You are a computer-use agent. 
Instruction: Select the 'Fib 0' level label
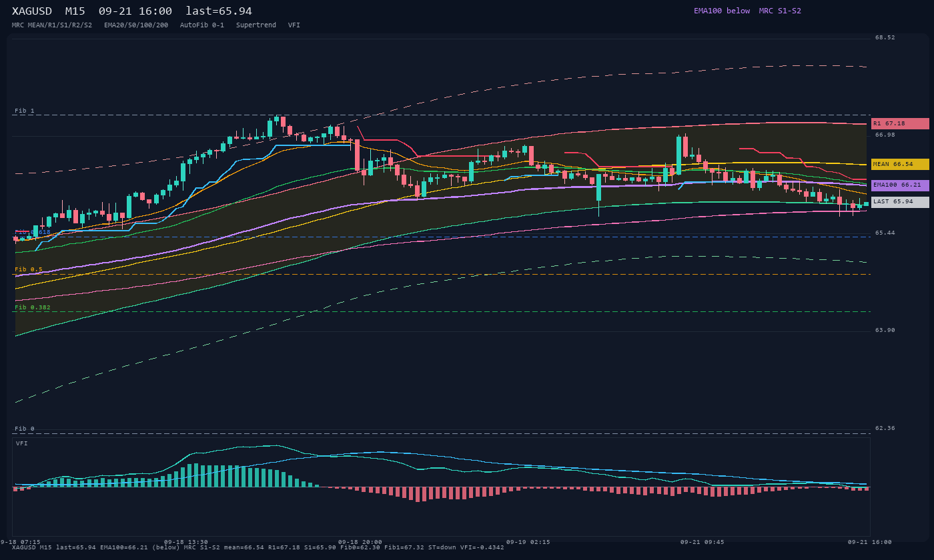pyautogui.click(x=25, y=429)
